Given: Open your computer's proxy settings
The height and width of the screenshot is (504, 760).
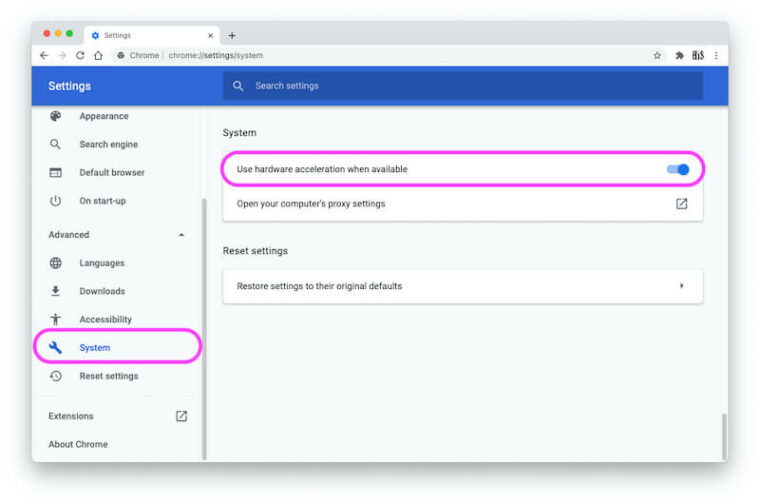Looking at the screenshot, I should [x=311, y=204].
